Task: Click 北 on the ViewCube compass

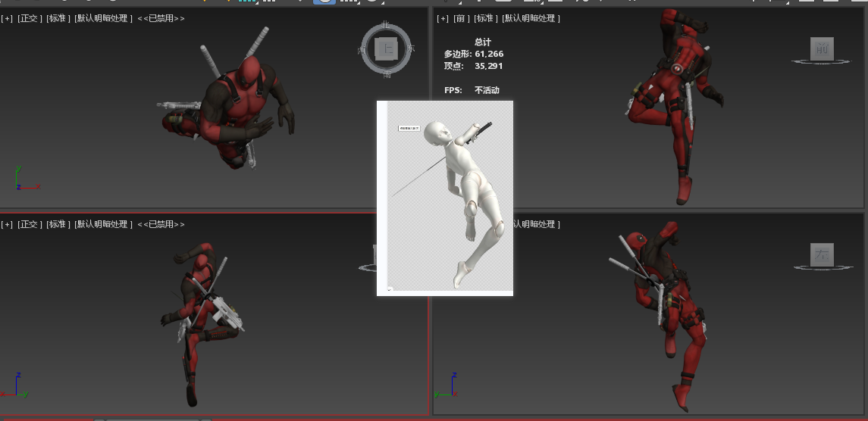Action: 387,25
